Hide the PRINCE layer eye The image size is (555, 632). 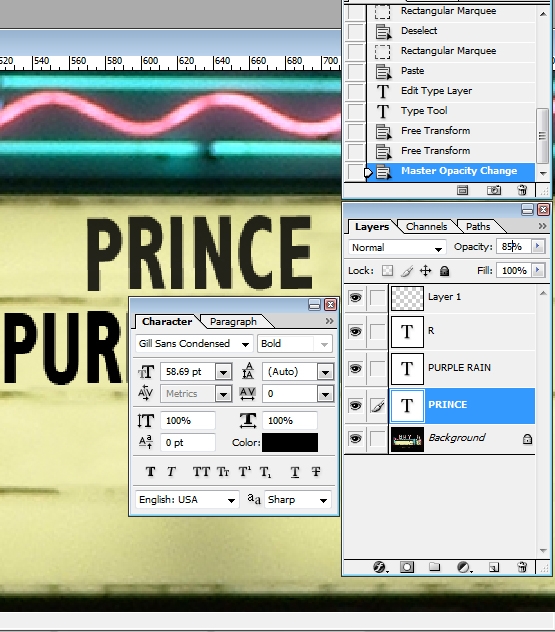[x=355, y=405]
